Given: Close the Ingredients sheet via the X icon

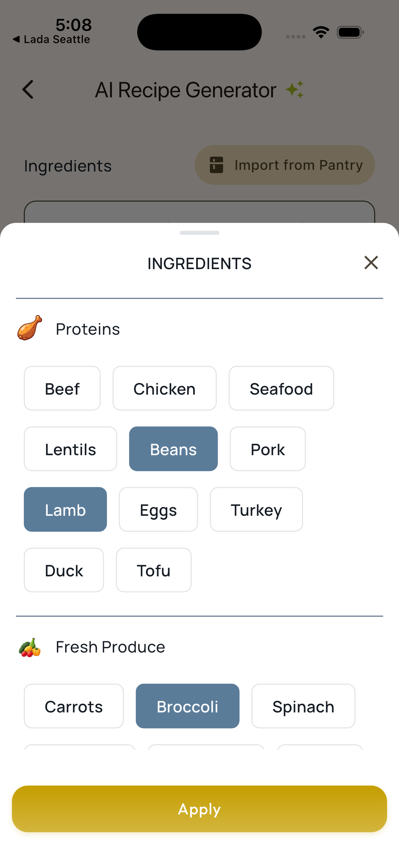Looking at the screenshot, I should click(371, 263).
